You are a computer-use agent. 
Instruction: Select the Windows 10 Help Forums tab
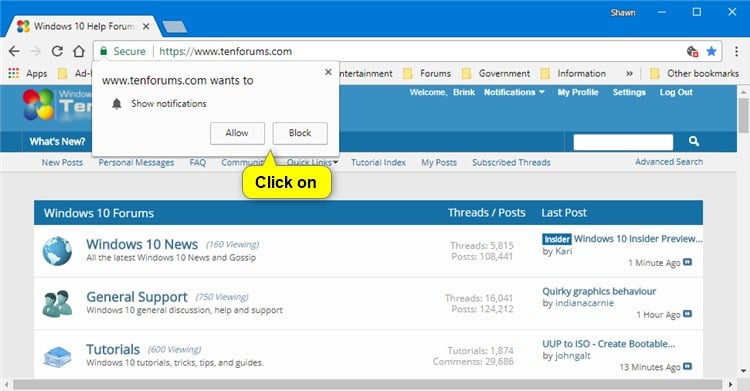(x=83, y=26)
